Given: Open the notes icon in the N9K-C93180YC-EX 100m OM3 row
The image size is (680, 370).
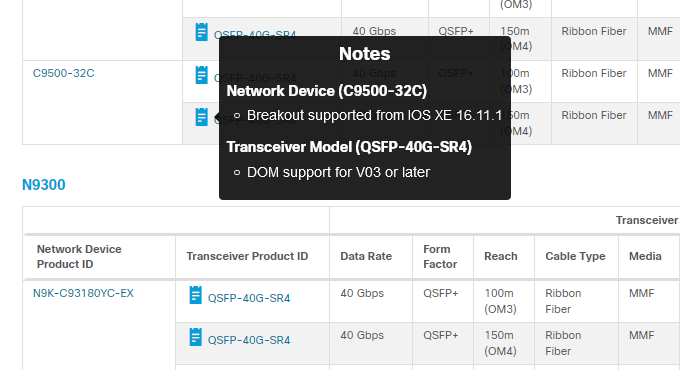Looking at the screenshot, I should [x=196, y=295].
